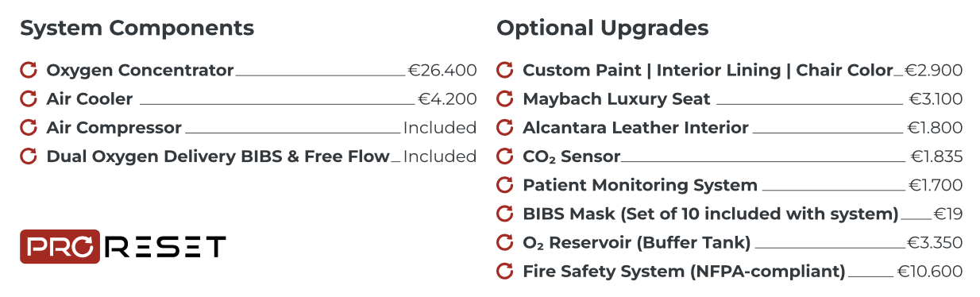980x297 pixels.
Task: Click the red icon beside Oxygen Concentrator
Action: (x=29, y=70)
